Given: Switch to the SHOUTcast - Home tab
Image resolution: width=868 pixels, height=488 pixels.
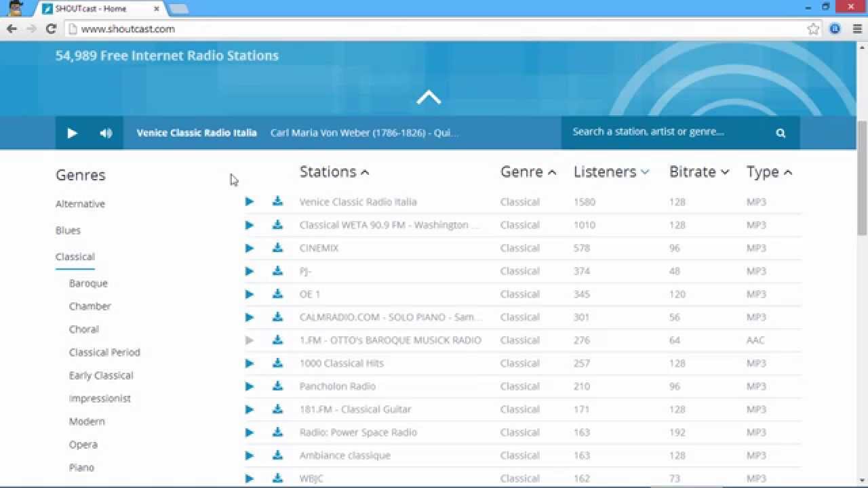Looking at the screenshot, I should tap(99, 9).
